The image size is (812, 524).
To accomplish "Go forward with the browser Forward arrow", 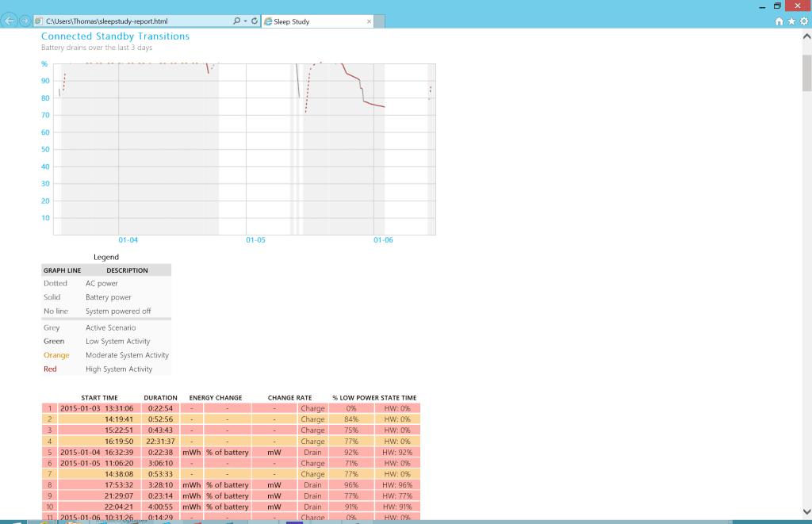I will [25, 21].
